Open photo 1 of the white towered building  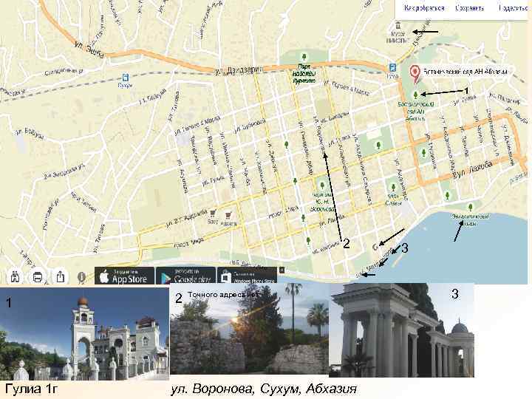[x=84, y=333]
